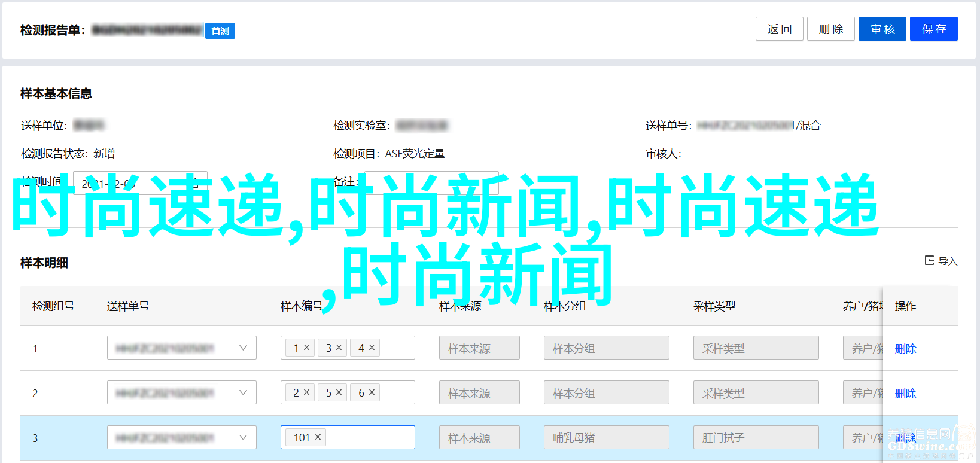Viewport: 980px width, 463px height.
Task: Click the 首测 tag next to the report number
Action: pos(220,31)
